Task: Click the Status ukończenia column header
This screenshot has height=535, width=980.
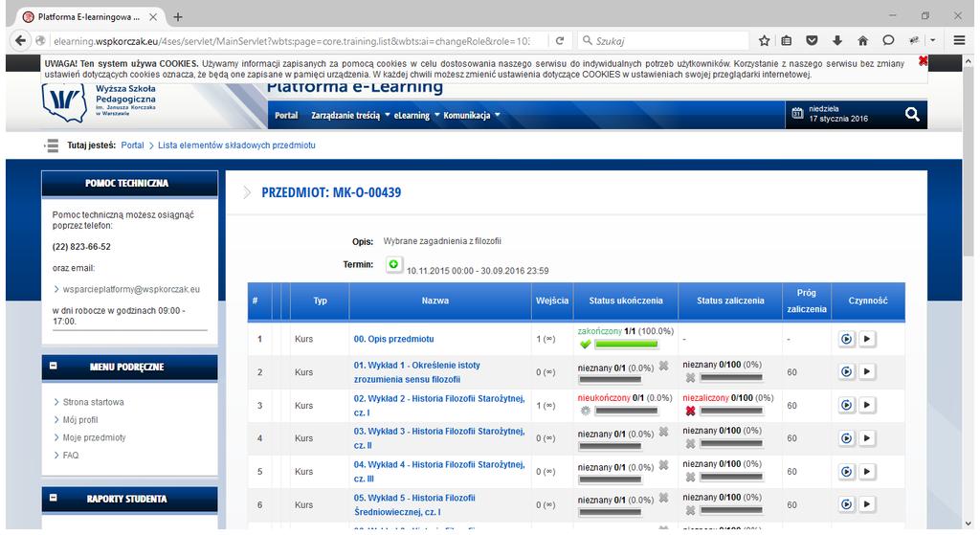Action: pos(626,301)
